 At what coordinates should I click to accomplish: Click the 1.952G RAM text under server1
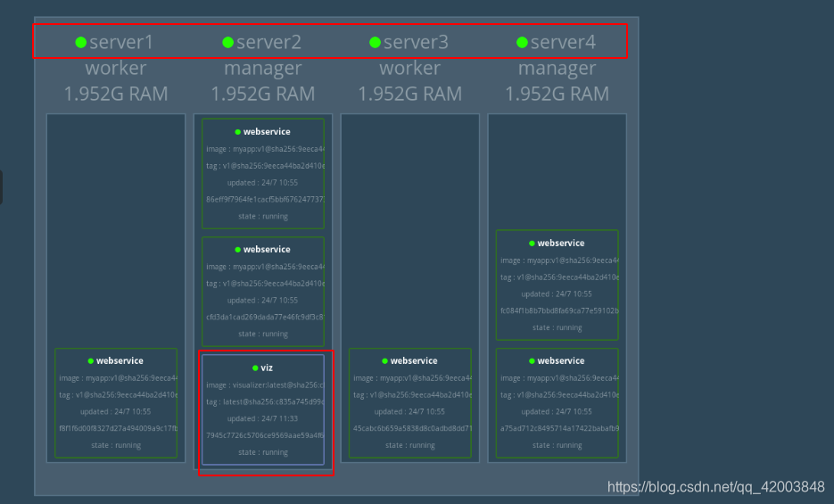(116, 94)
